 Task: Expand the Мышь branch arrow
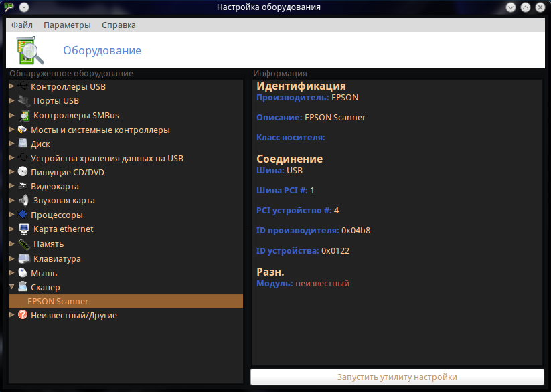coord(11,272)
